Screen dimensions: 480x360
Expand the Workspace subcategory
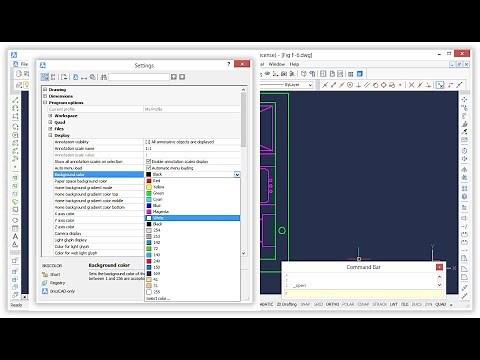[x=50, y=116]
